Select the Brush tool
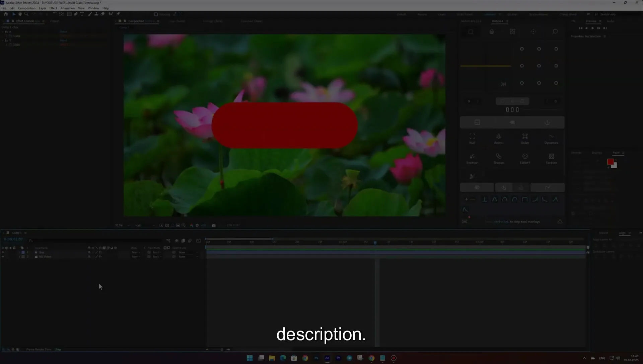The width and height of the screenshot is (643, 364). [90, 14]
